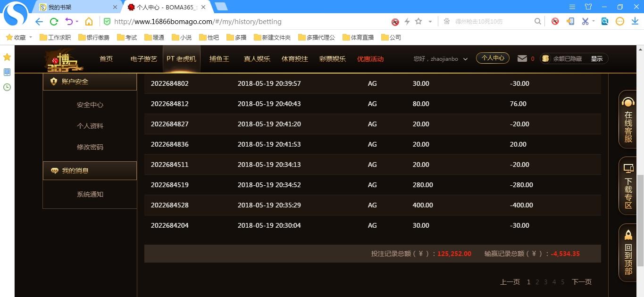Select 修改密码 in the sidebar

(90, 147)
